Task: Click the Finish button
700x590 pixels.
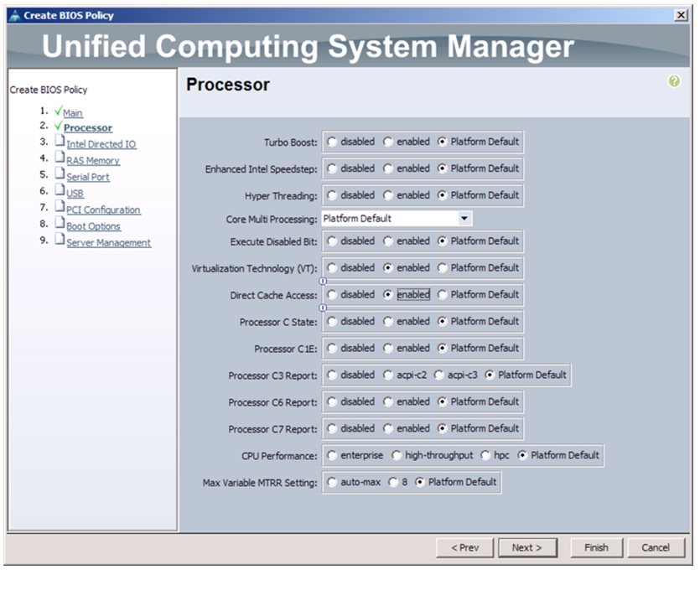Action: pos(596,547)
